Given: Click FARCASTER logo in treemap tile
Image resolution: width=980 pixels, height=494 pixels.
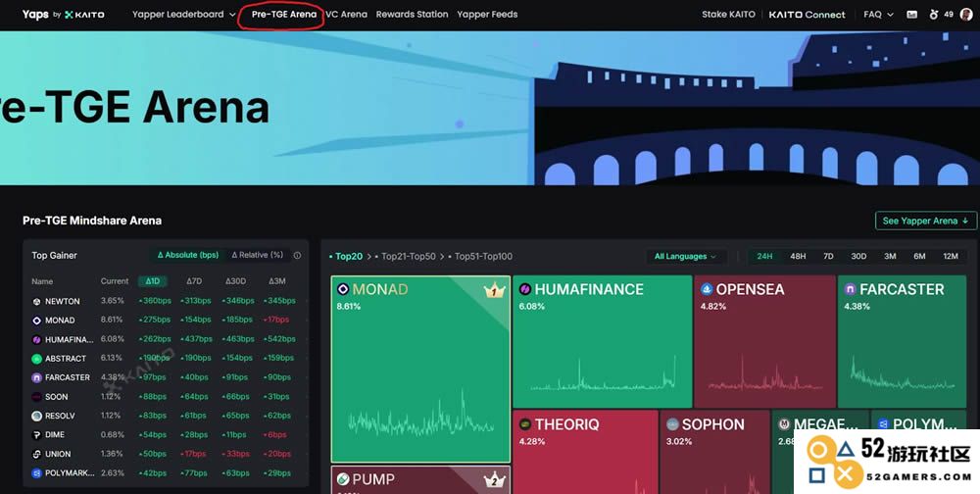Looking at the screenshot, I should [850, 289].
